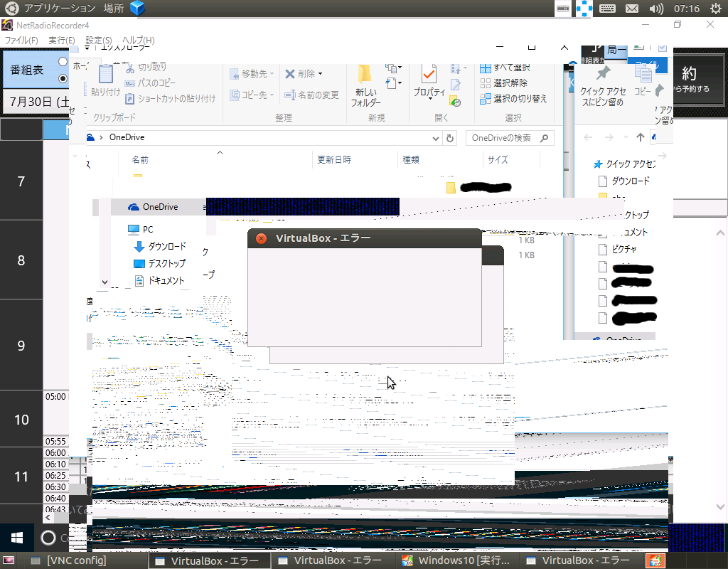
Task: Select PC in the navigation tree
Action: [x=140, y=229]
